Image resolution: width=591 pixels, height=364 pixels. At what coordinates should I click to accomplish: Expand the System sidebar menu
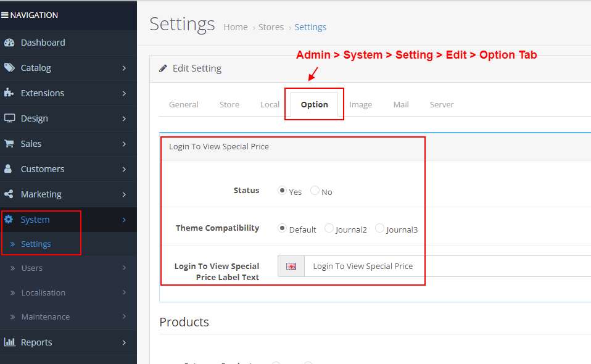click(34, 219)
